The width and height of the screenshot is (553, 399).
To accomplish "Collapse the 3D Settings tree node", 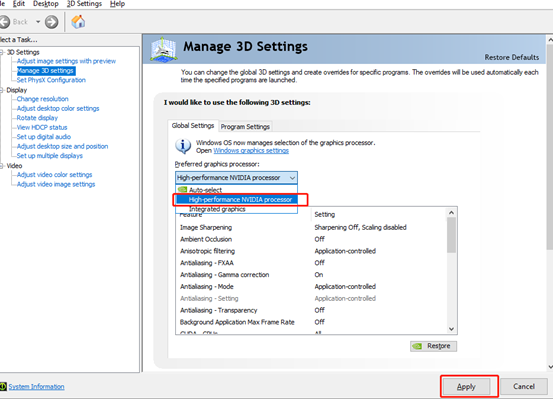I will (x=2, y=52).
